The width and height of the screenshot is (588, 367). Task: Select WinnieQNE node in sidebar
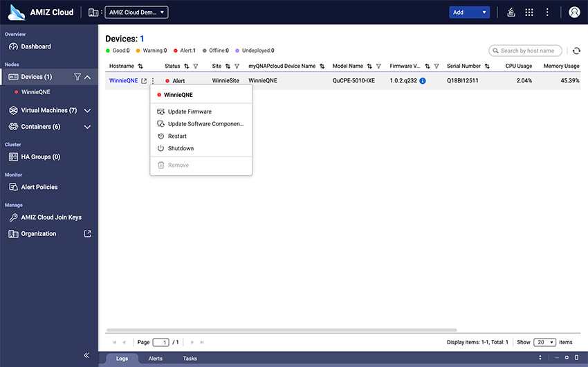35,92
